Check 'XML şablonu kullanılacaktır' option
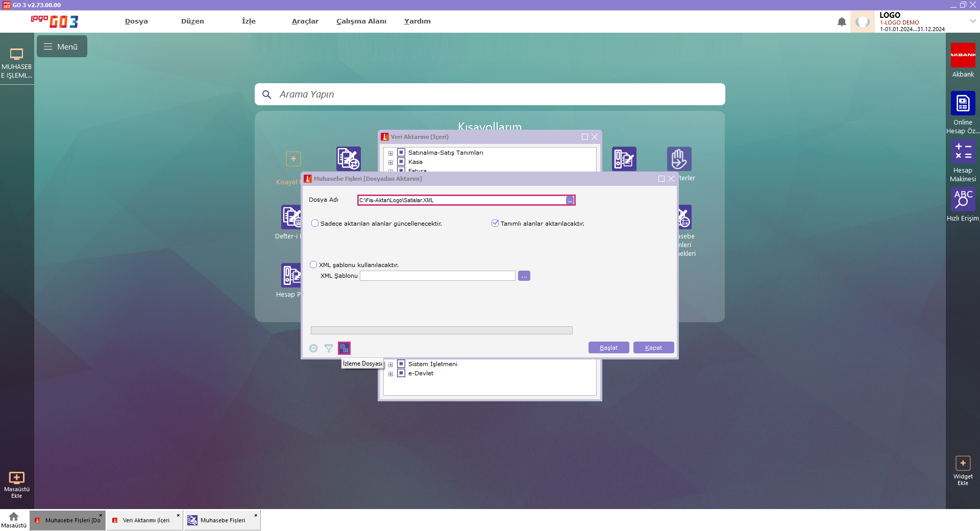 (313, 265)
